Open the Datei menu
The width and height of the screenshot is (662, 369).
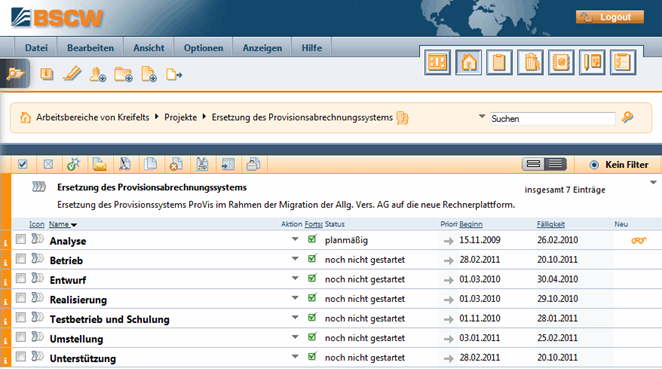[36, 48]
